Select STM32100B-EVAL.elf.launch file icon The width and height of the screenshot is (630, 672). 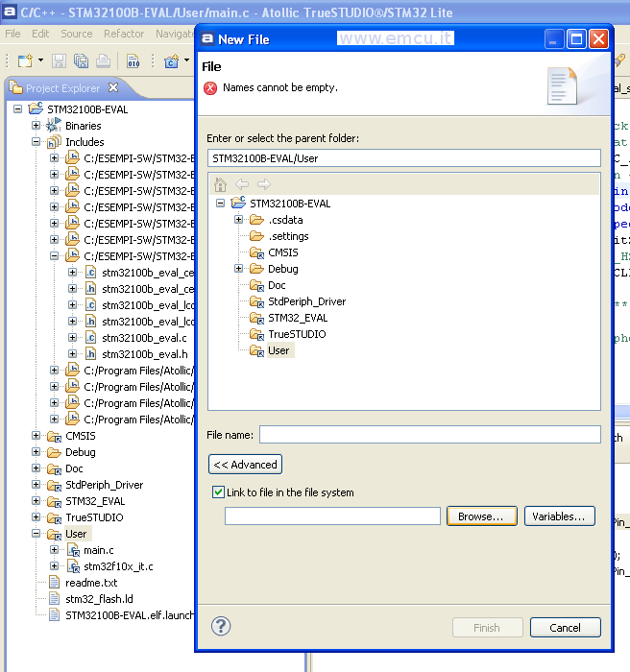[x=54, y=615]
